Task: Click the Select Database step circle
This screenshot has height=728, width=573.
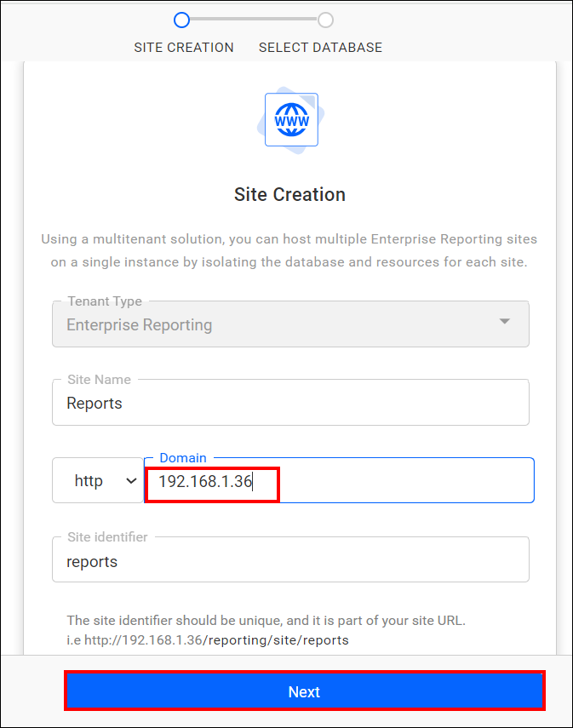Action: tap(325, 20)
